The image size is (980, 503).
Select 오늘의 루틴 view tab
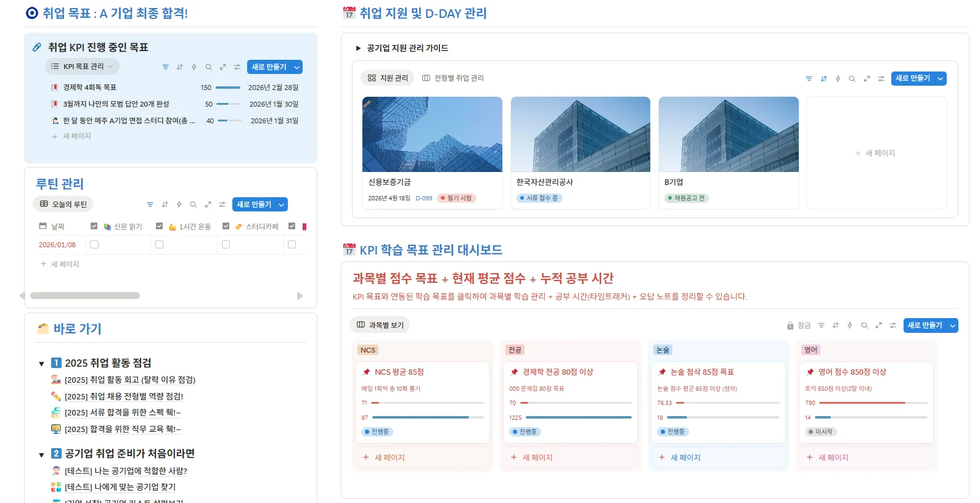coord(63,205)
